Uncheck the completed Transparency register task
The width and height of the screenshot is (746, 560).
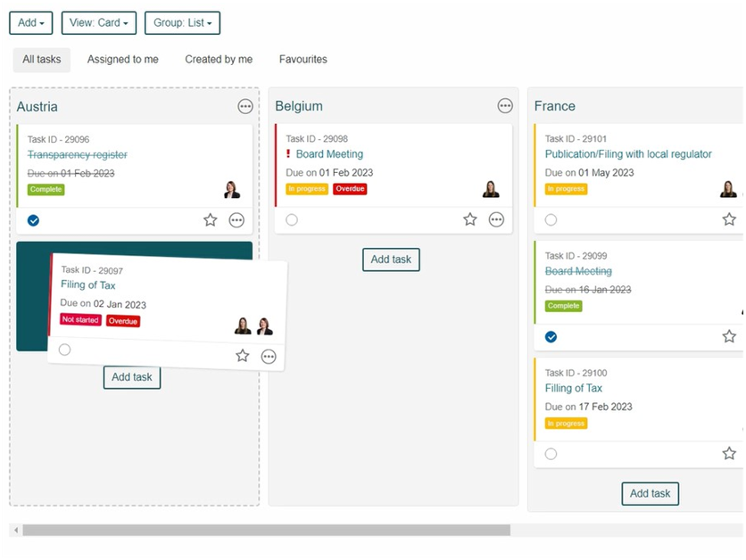click(33, 219)
